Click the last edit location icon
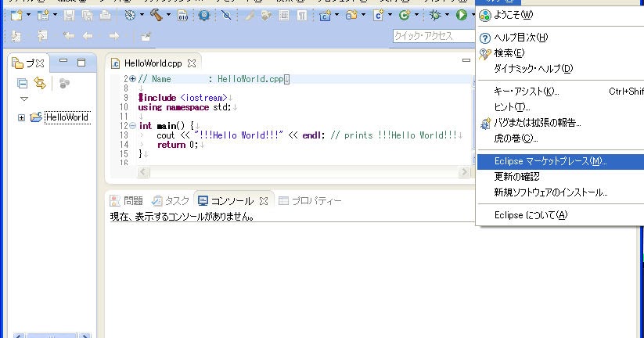Image resolution: width=644 pixels, height=338 pixels. (x=69, y=37)
